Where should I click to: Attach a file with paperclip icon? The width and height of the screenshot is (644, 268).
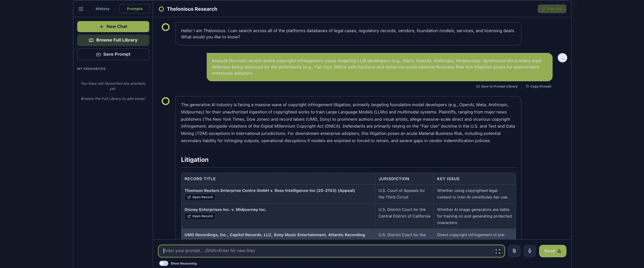coord(514,251)
